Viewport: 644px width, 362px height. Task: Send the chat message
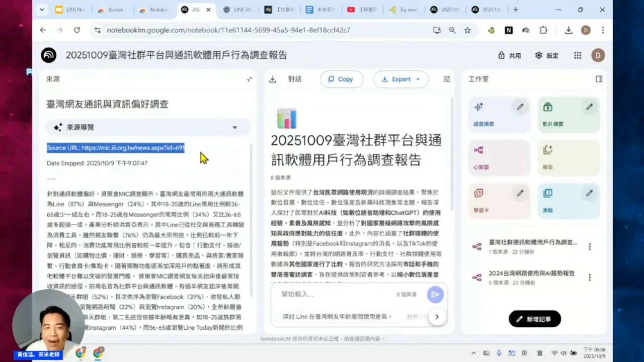tap(435, 295)
